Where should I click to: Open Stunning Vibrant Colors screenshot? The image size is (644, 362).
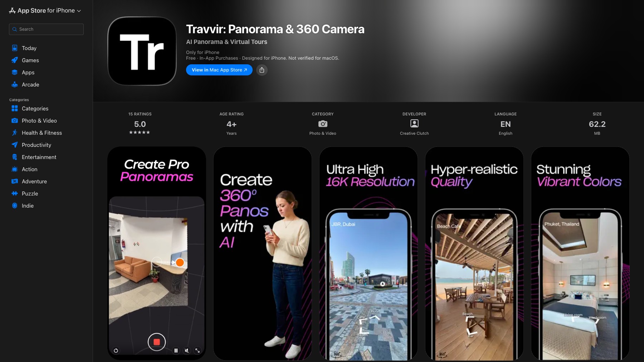(x=580, y=253)
